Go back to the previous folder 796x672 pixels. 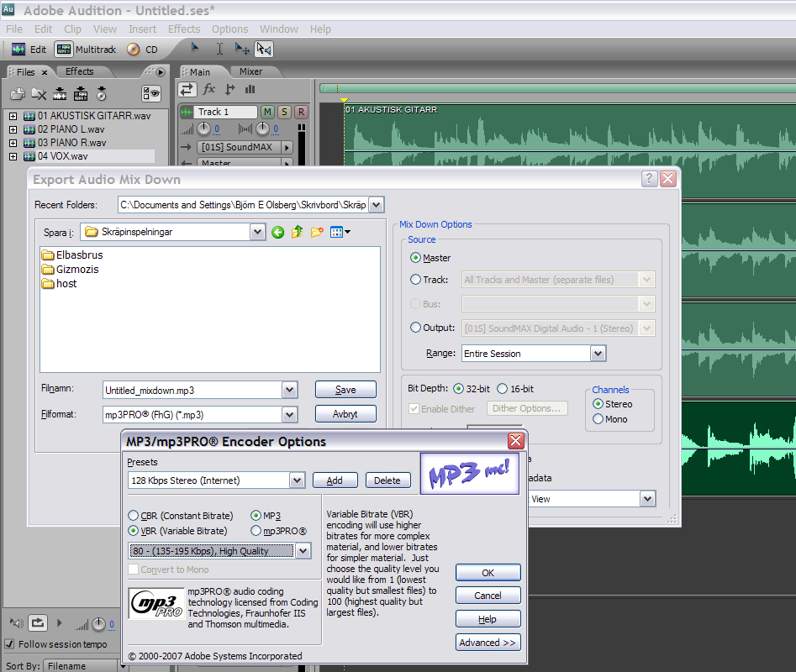[277, 233]
